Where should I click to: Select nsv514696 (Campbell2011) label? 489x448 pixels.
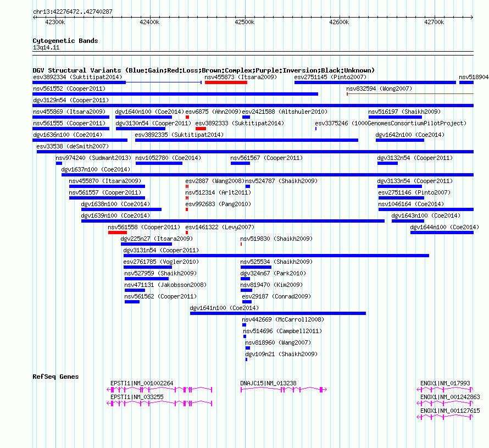click(282, 331)
